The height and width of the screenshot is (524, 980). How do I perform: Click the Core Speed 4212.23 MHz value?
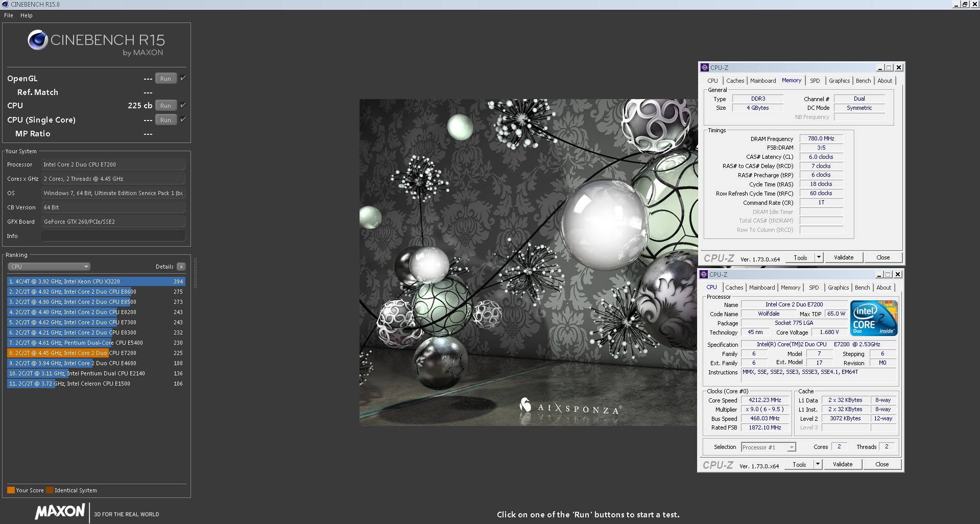point(764,400)
